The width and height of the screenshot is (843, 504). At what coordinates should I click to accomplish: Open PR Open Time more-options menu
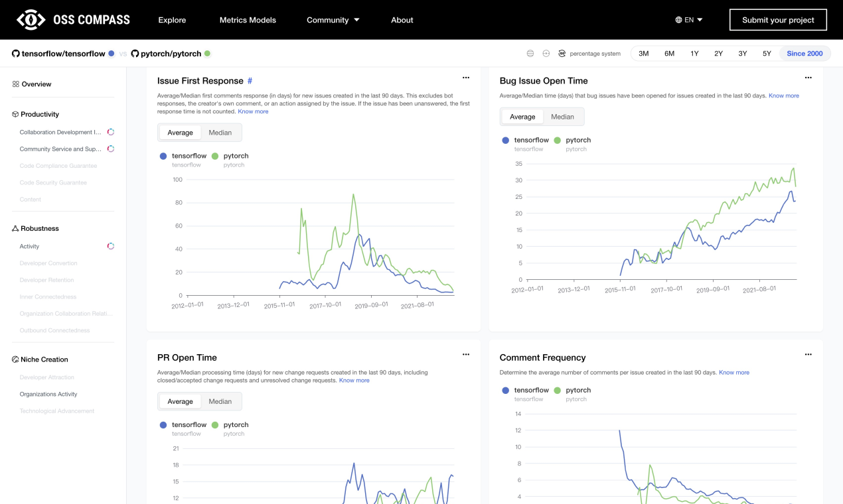click(466, 354)
